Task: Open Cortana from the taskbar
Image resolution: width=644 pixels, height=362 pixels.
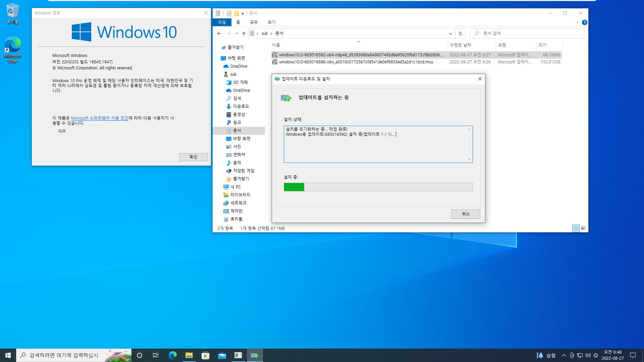Action: (x=140, y=355)
